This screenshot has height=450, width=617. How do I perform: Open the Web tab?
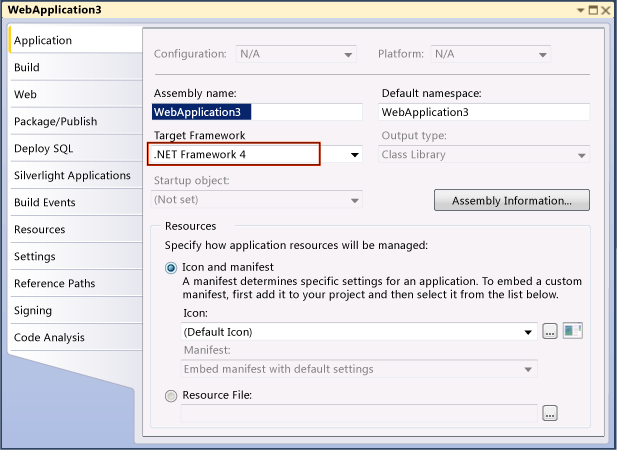tap(76, 94)
